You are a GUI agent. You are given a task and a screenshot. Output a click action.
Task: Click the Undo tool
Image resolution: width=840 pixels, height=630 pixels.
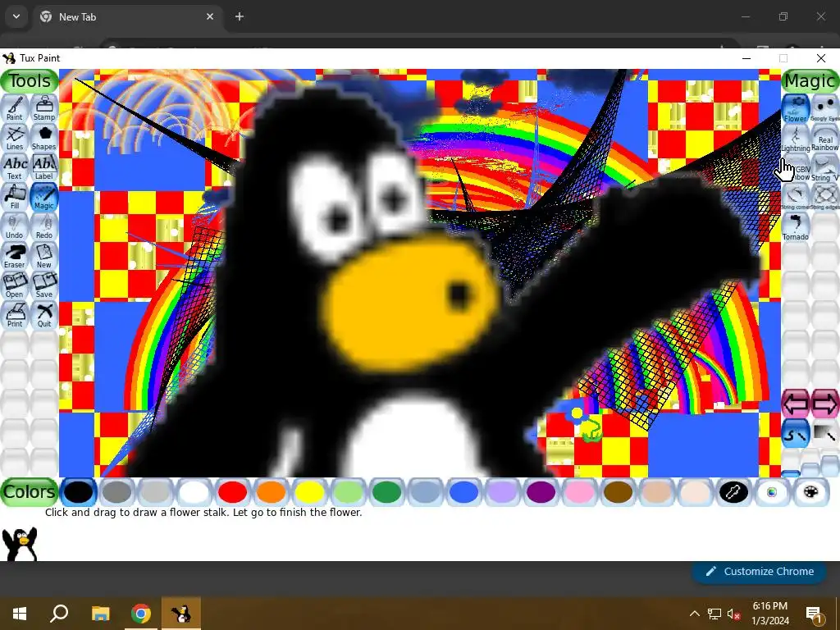15,226
